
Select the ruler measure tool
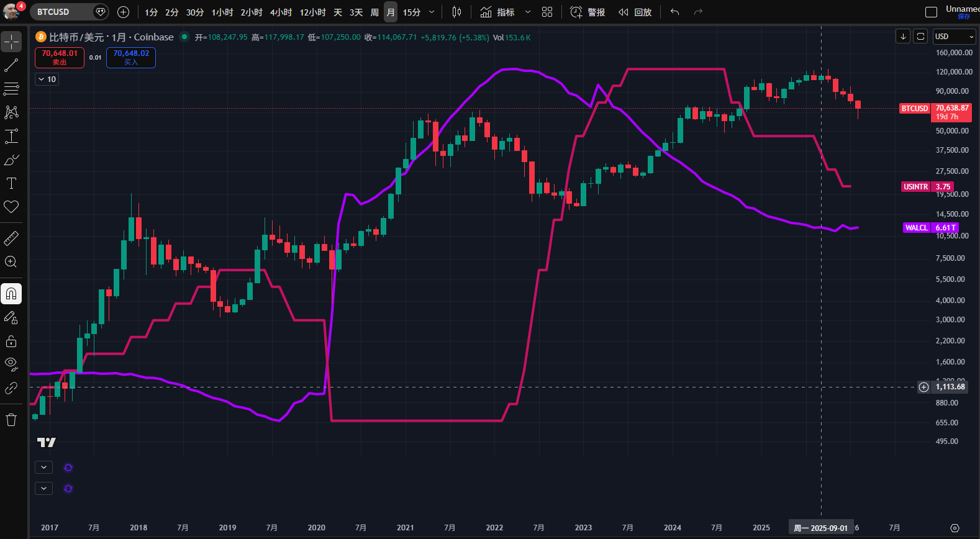11,238
